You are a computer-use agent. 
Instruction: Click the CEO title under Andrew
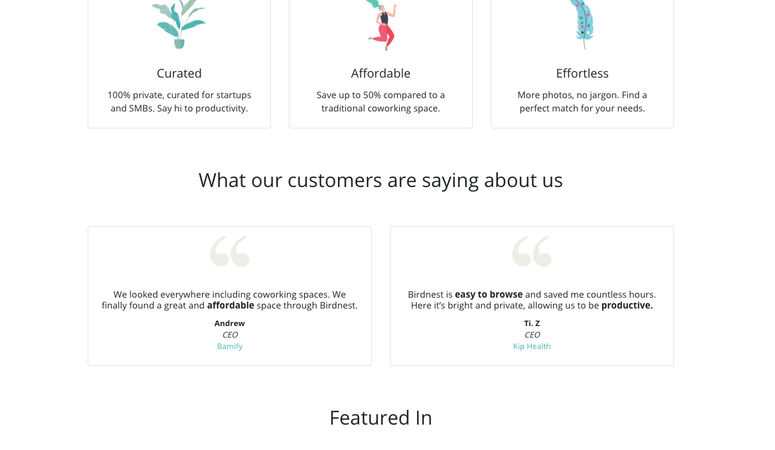pyautogui.click(x=230, y=335)
